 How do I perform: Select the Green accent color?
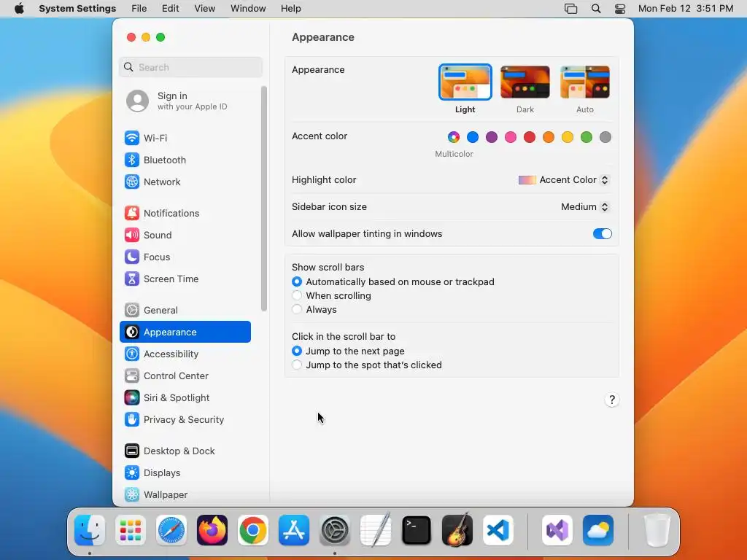tap(587, 137)
